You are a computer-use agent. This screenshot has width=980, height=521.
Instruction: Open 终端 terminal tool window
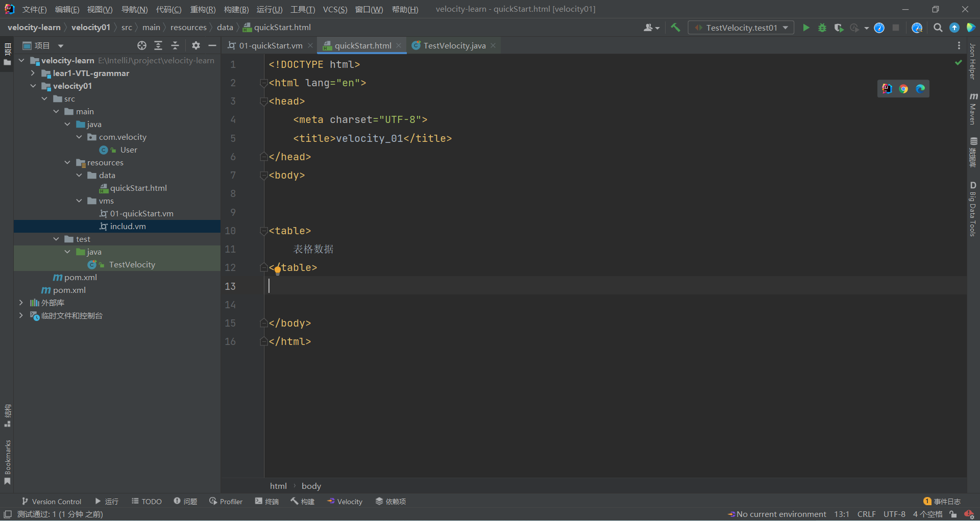pyautogui.click(x=266, y=502)
